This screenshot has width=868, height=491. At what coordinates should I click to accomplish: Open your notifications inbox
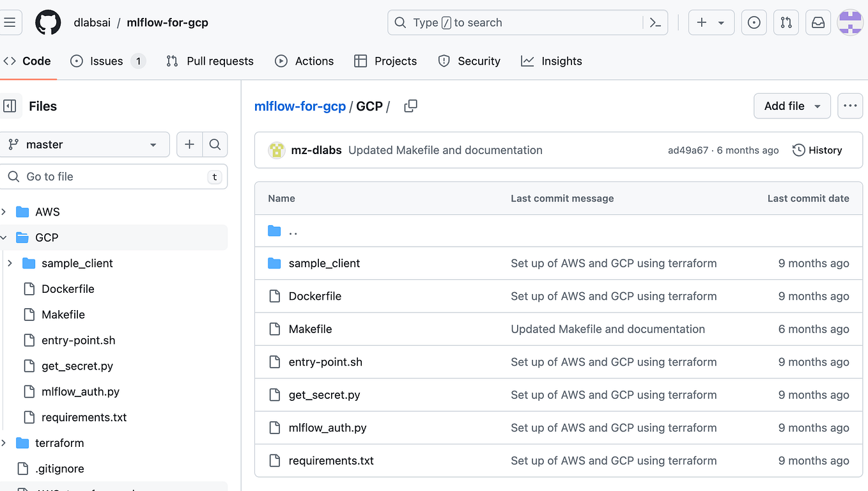[818, 22]
